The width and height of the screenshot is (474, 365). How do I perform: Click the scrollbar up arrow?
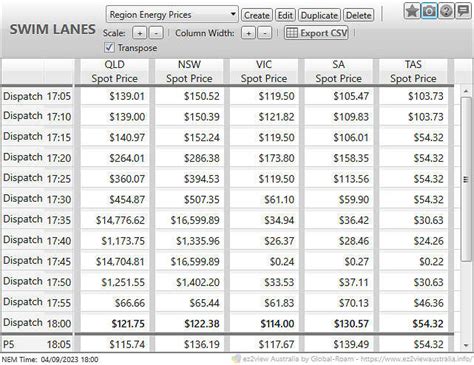click(x=466, y=91)
